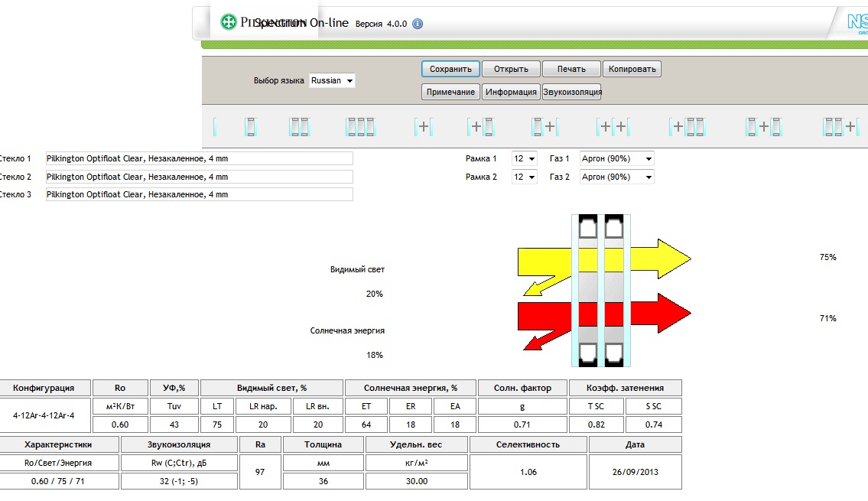This screenshot has height=501, width=868.
Task: Click the ET value 64 cell
Action: [366, 425]
